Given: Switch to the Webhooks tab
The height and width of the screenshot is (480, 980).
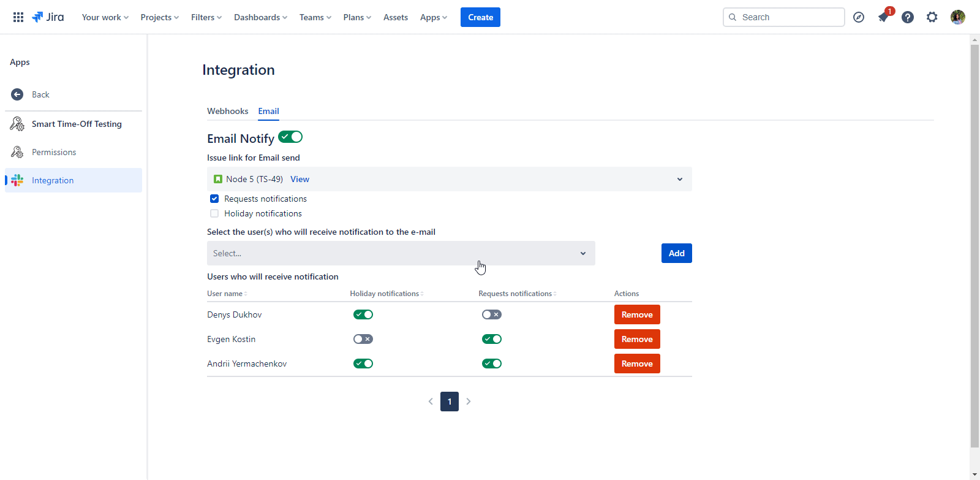Looking at the screenshot, I should coord(227,111).
